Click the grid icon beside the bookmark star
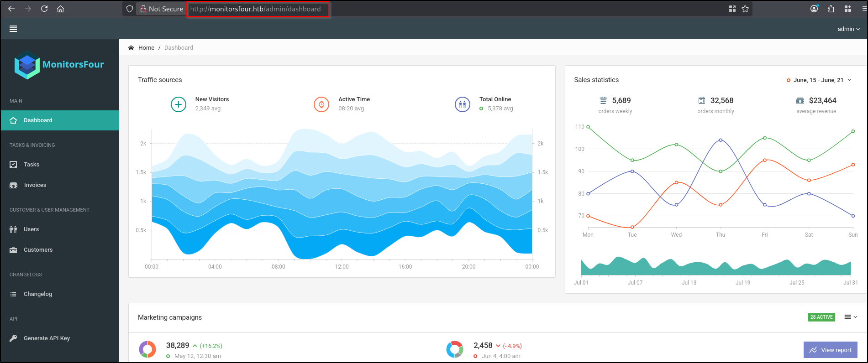This screenshot has height=363, width=868. pos(732,9)
